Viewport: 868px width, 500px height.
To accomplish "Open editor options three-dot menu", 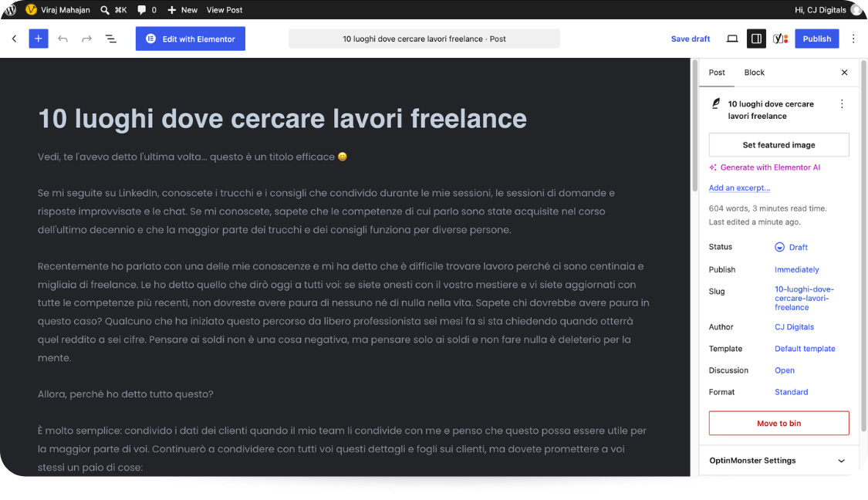I will point(853,39).
